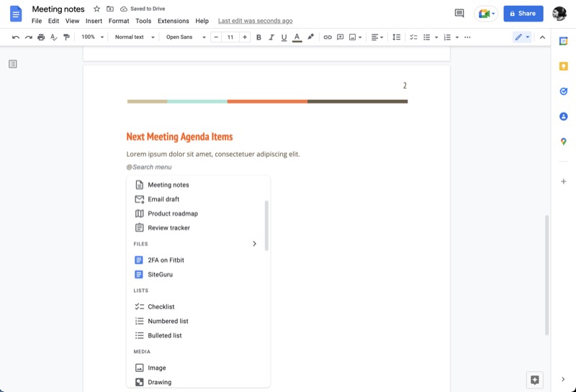Expand the Files section chevron arrow
This screenshot has height=392, width=576.
pos(254,244)
